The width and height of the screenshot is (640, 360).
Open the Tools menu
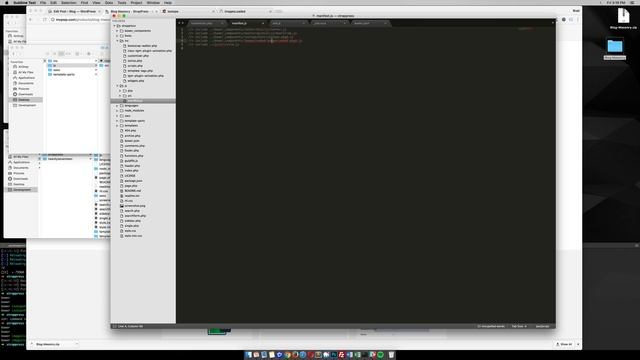tap(122, 2)
